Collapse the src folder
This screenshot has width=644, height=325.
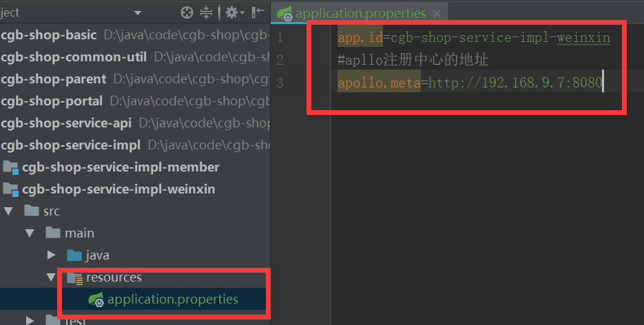[8, 211]
